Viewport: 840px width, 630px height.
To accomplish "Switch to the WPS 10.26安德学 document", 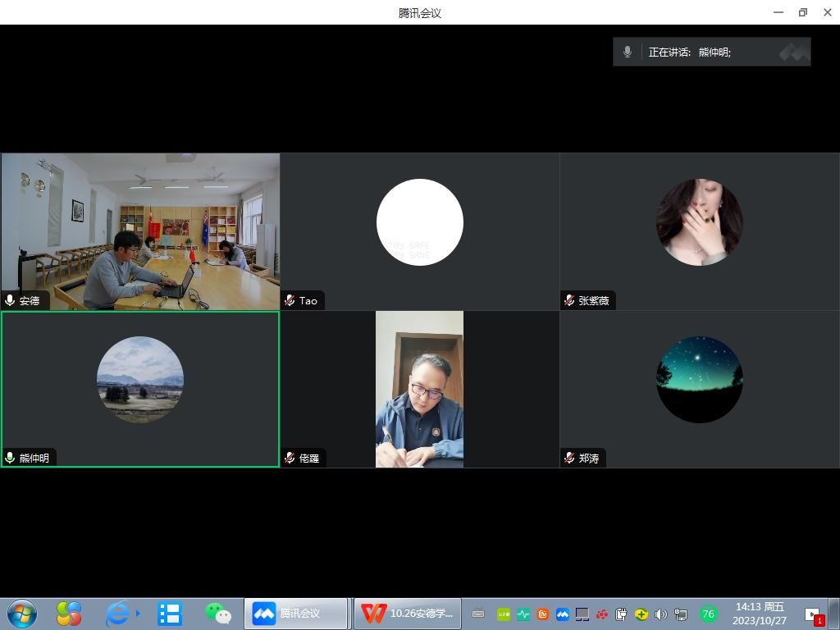I will (x=408, y=614).
